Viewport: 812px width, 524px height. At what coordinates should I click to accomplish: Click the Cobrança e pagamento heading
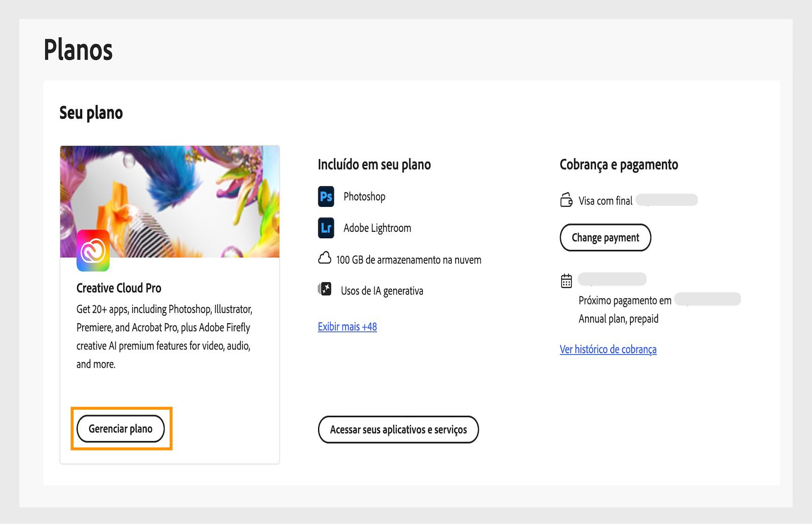[x=619, y=165]
